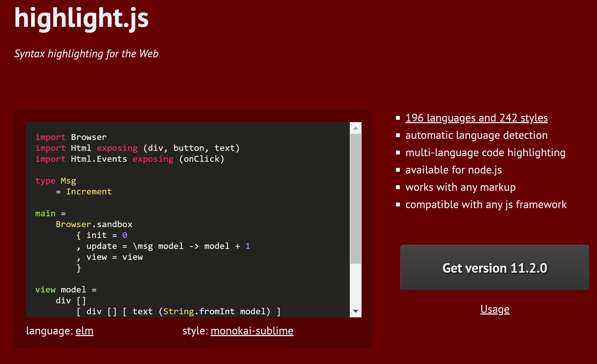597x364 pixels.
Task: Click the elm language link
Action: (x=84, y=331)
